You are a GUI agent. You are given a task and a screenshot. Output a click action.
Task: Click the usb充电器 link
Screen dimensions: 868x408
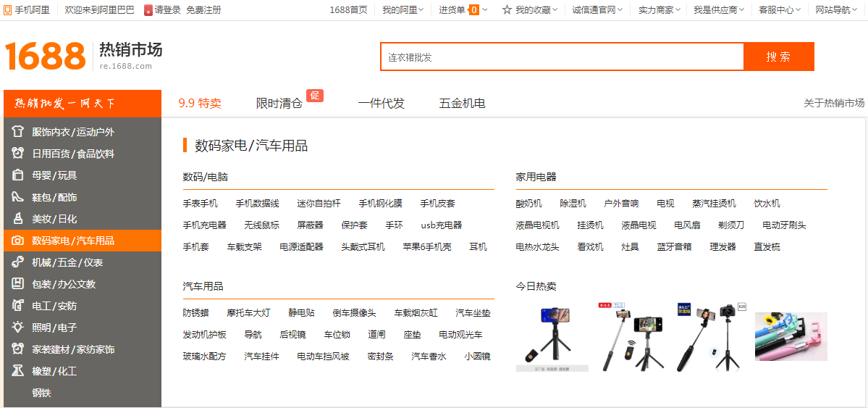coord(441,225)
